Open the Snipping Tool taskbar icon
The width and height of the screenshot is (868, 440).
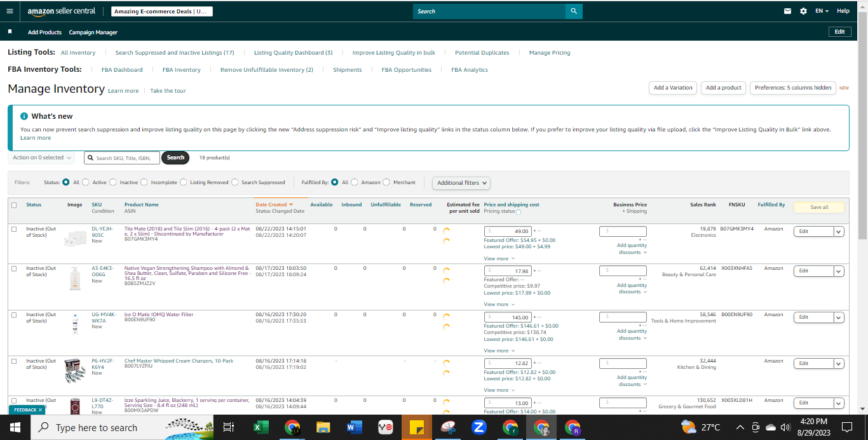448,427
